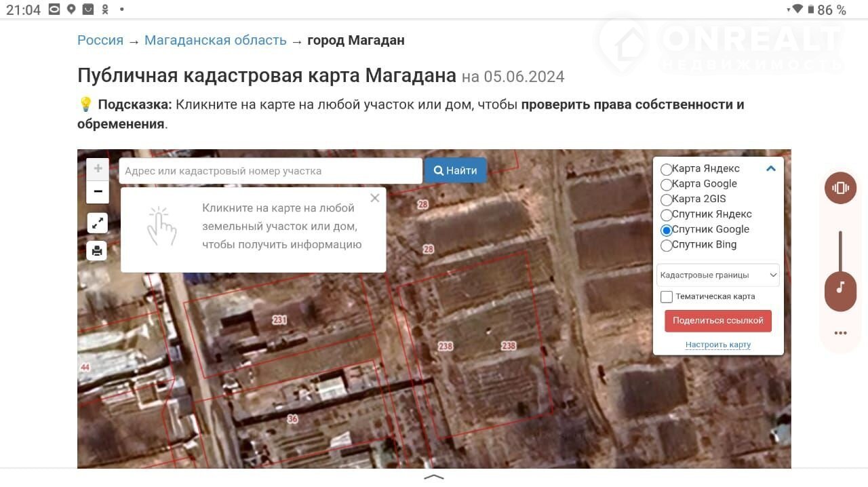The height and width of the screenshot is (487, 868).
Task: Print the map using printer icon
Action: click(98, 251)
